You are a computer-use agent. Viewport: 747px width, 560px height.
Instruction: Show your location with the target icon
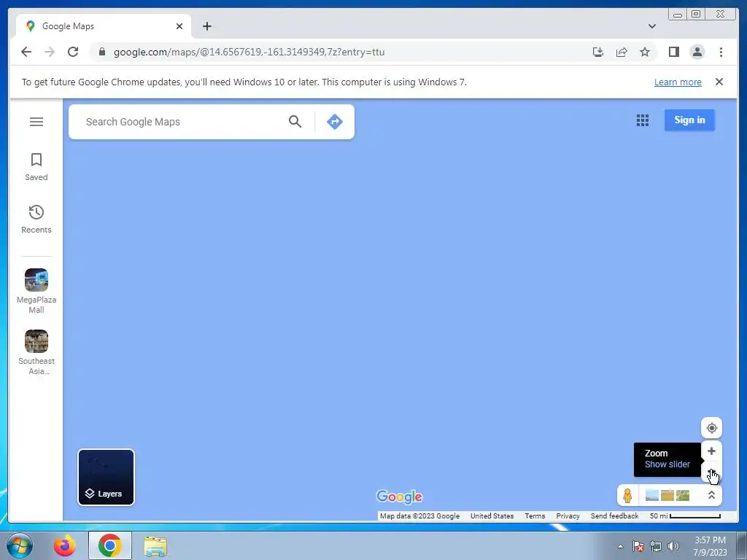(711, 427)
